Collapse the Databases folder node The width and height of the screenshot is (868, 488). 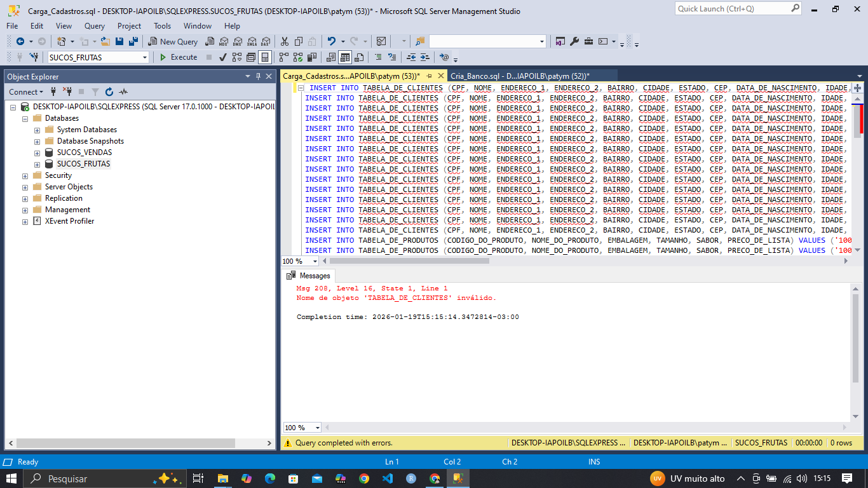[25, 118]
